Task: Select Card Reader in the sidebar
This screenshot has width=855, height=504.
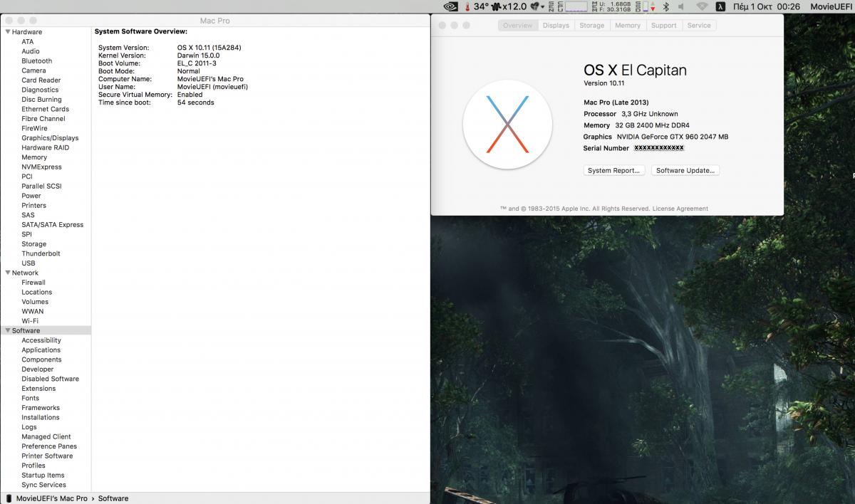Action: [41, 80]
